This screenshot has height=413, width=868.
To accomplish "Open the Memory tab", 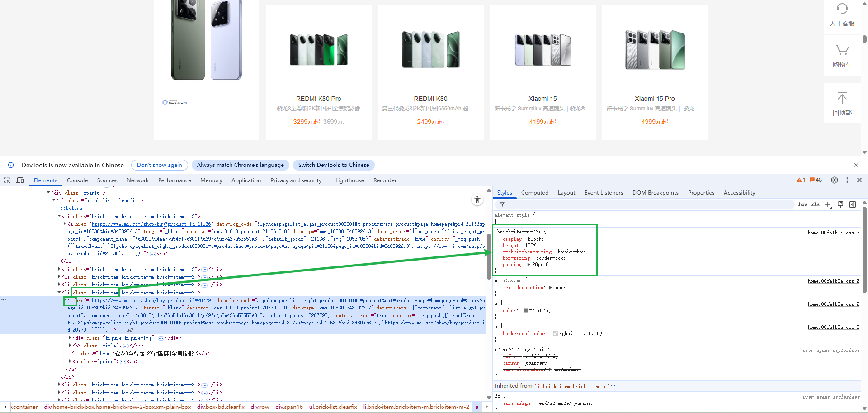I will pyautogui.click(x=211, y=180).
